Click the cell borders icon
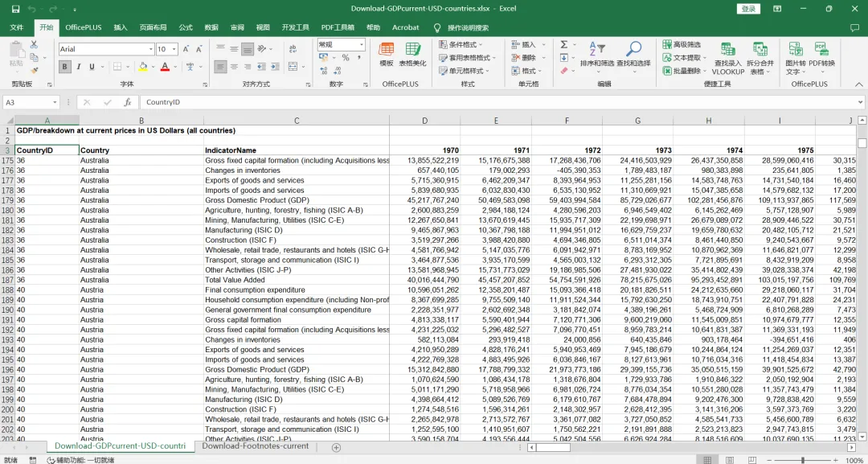Screen dimensions: 868x464 pyautogui.click(x=117, y=67)
